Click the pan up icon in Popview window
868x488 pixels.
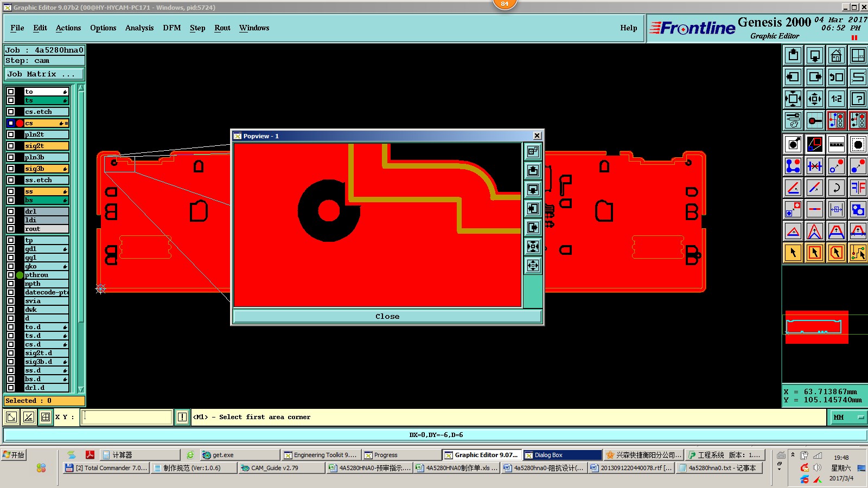pyautogui.click(x=533, y=171)
